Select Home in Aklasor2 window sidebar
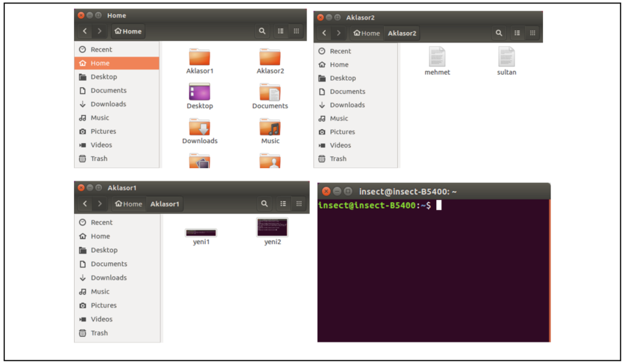Viewport: 624px width, 364px height. [x=356, y=64]
